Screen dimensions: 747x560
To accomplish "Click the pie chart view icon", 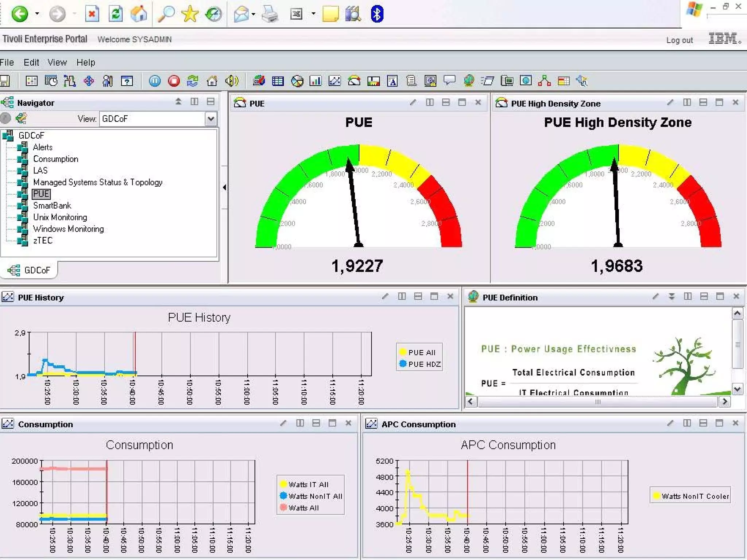I will [x=297, y=81].
